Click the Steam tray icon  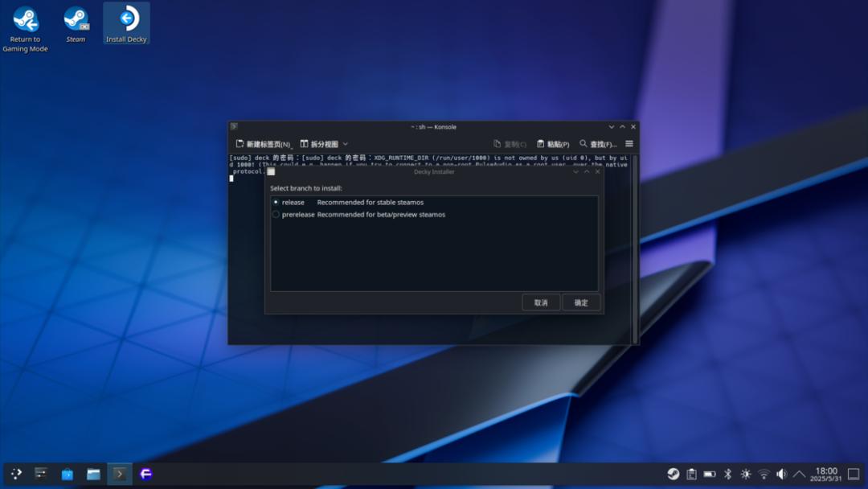(x=674, y=474)
